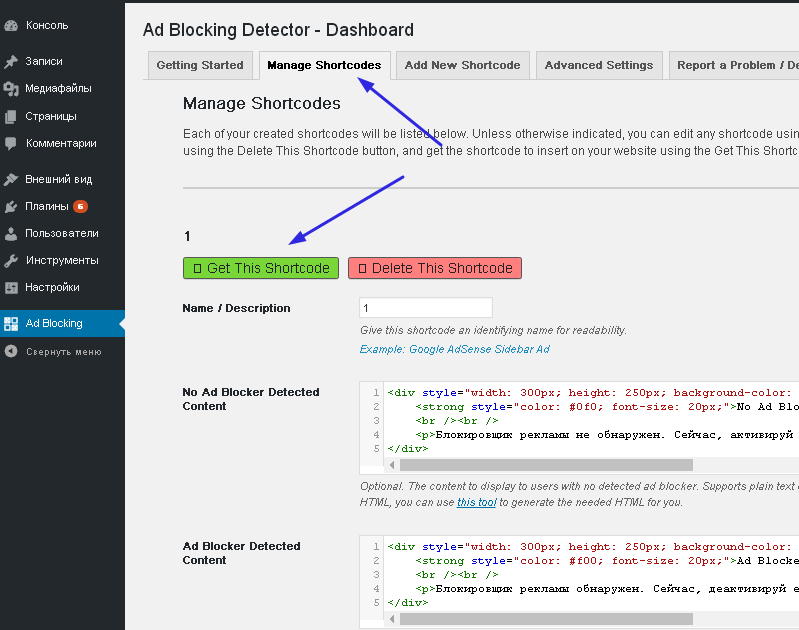The width and height of the screenshot is (799, 630).
Task: Click the Комментарии speech bubble icon
Action: tap(11, 143)
